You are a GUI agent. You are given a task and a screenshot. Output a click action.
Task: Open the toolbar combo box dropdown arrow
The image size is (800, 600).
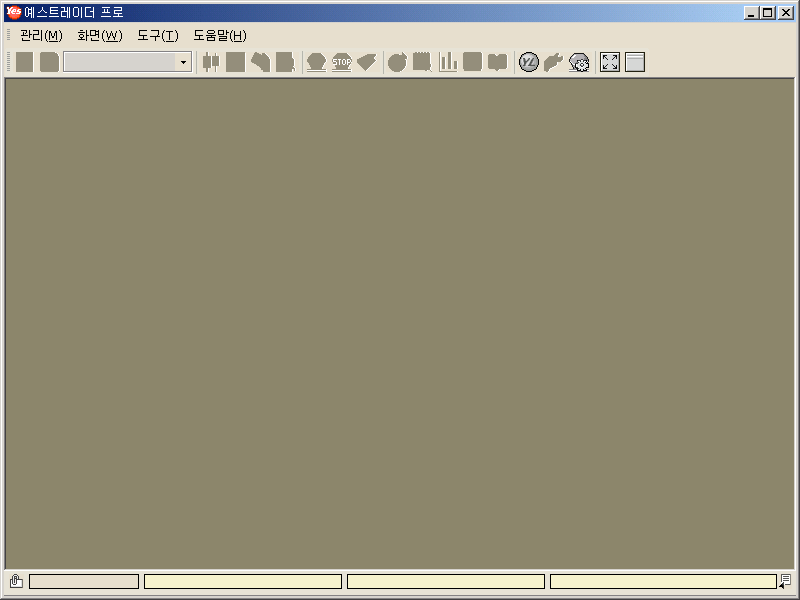click(x=183, y=62)
